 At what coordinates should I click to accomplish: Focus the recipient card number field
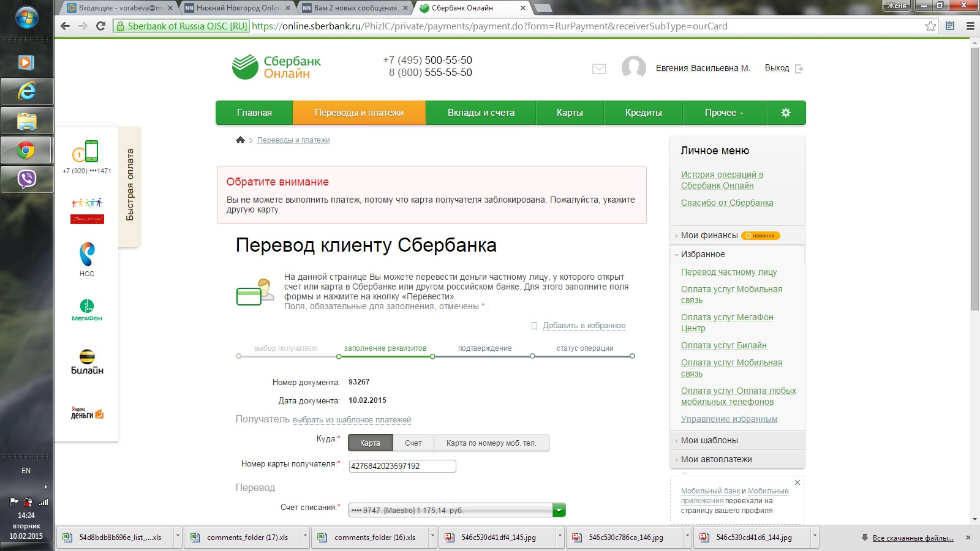[402, 466]
